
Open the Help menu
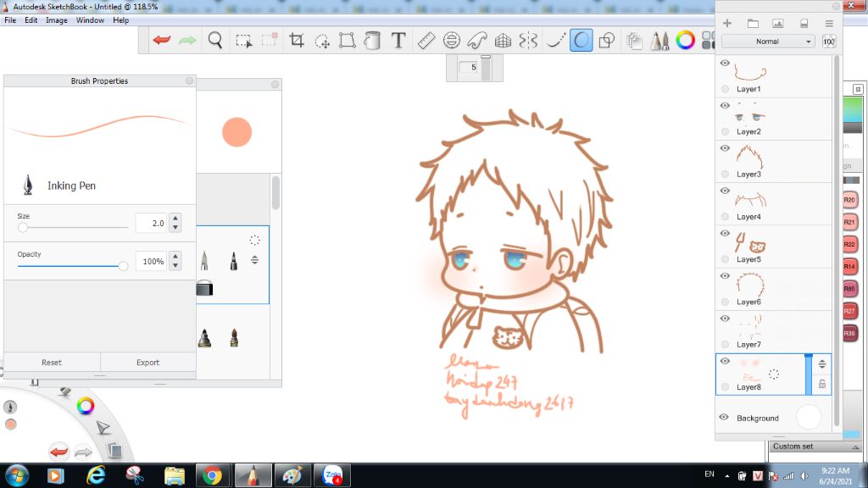coord(120,20)
